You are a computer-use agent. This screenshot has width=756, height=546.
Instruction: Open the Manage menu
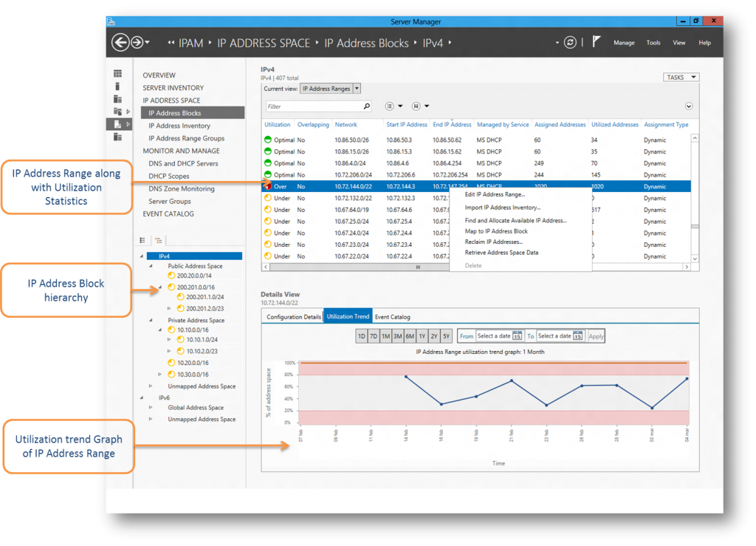click(624, 42)
